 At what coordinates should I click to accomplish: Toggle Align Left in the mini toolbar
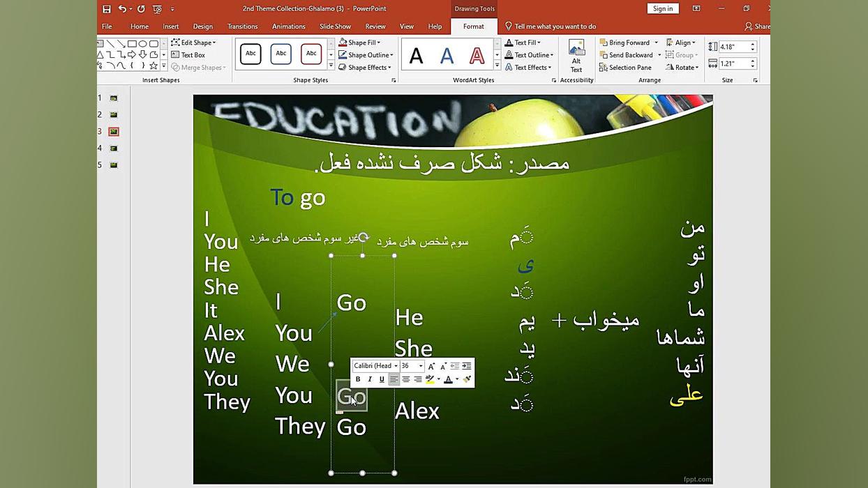pos(394,379)
